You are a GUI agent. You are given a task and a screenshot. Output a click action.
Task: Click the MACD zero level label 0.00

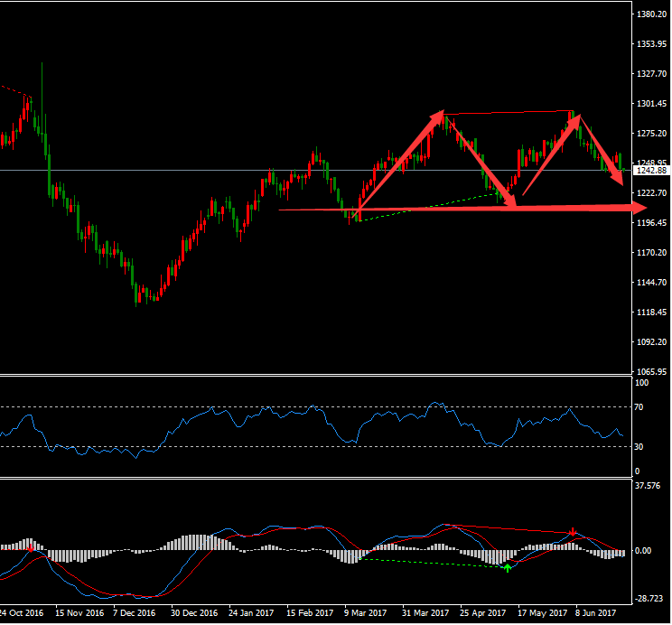coord(644,550)
